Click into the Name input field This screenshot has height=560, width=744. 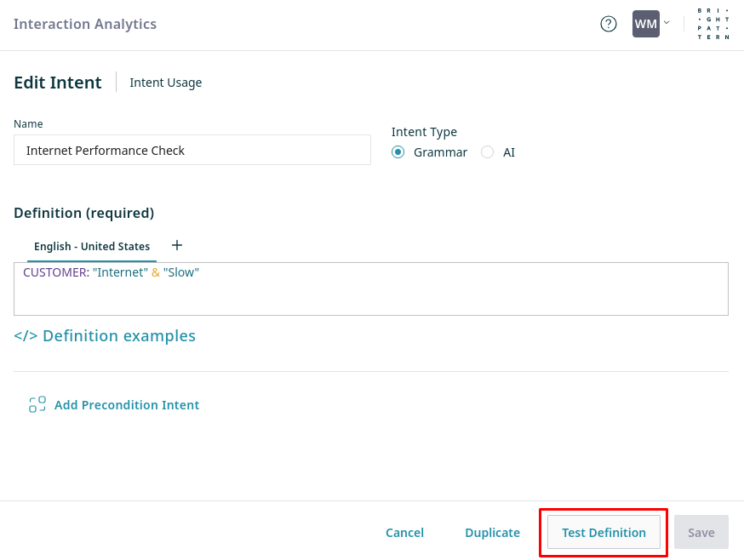pyautogui.click(x=192, y=151)
